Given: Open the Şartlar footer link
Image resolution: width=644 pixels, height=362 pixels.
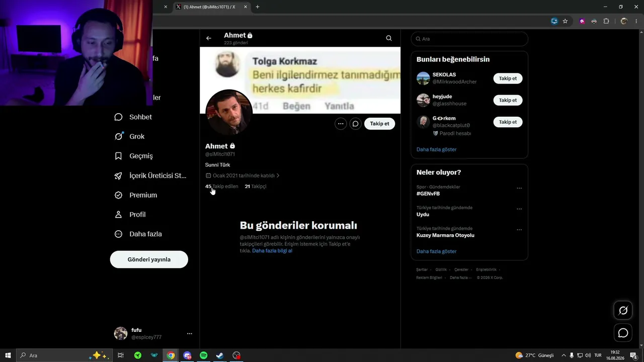Looking at the screenshot, I should [422, 270].
